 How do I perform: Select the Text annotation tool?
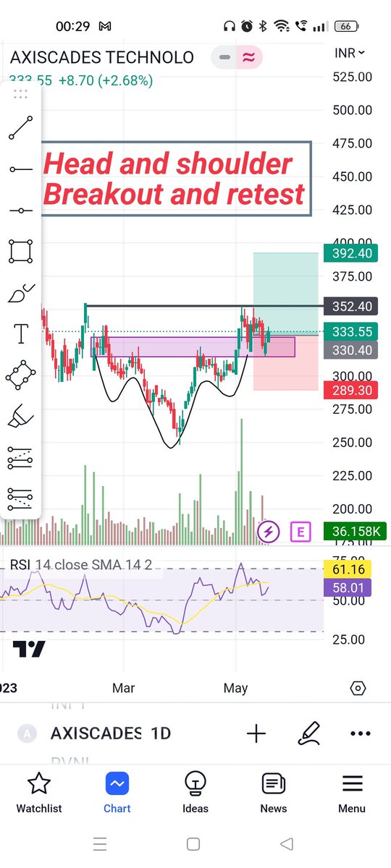(20, 334)
